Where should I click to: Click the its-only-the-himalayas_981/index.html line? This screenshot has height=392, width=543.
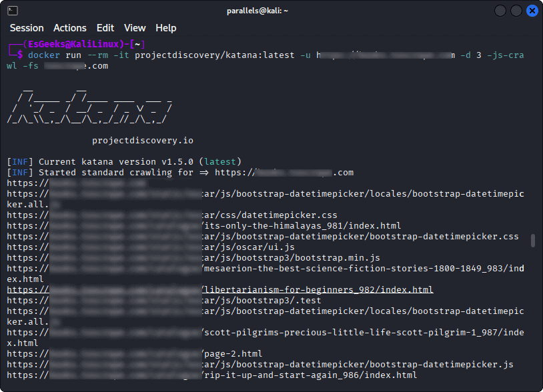204,226
